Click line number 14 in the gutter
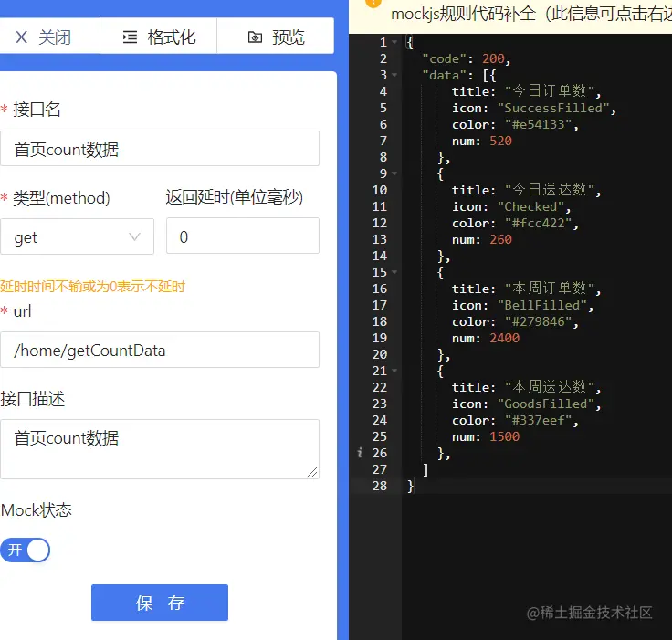The height and width of the screenshot is (640, 672). click(x=380, y=256)
